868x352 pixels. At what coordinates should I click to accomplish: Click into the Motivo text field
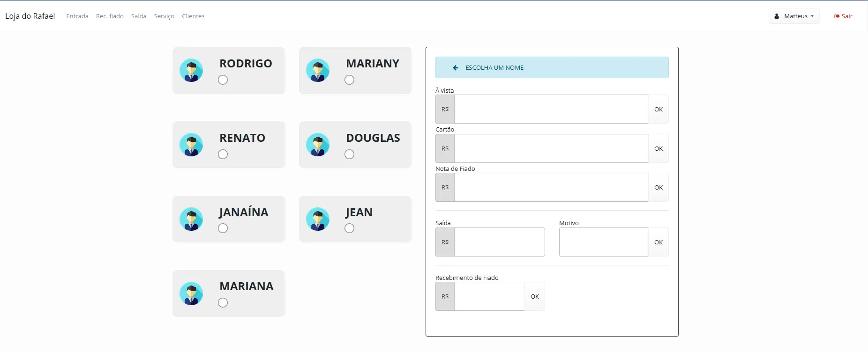point(604,242)
